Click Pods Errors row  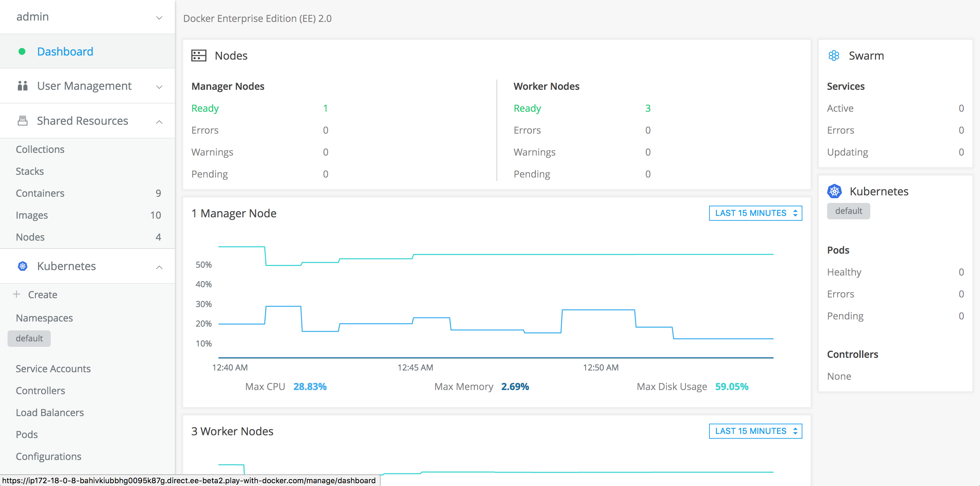(x=896, y=294)
